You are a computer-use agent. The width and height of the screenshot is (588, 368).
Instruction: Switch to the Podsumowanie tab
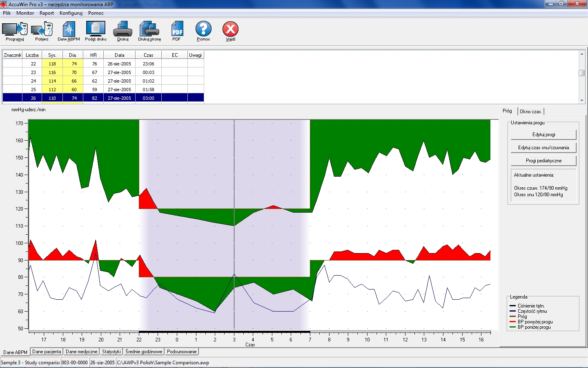[182, 352]
